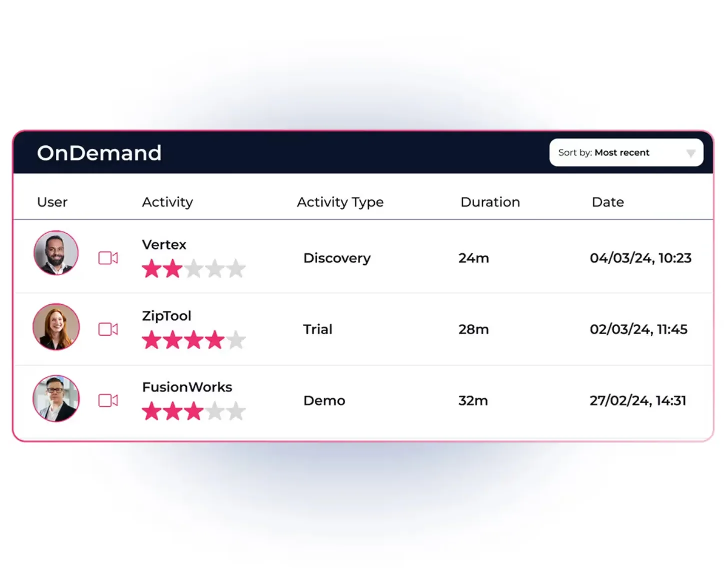Screen dimensions: 728x568
Task: Click the Vertex star rating
Action: tap(193, 269)
